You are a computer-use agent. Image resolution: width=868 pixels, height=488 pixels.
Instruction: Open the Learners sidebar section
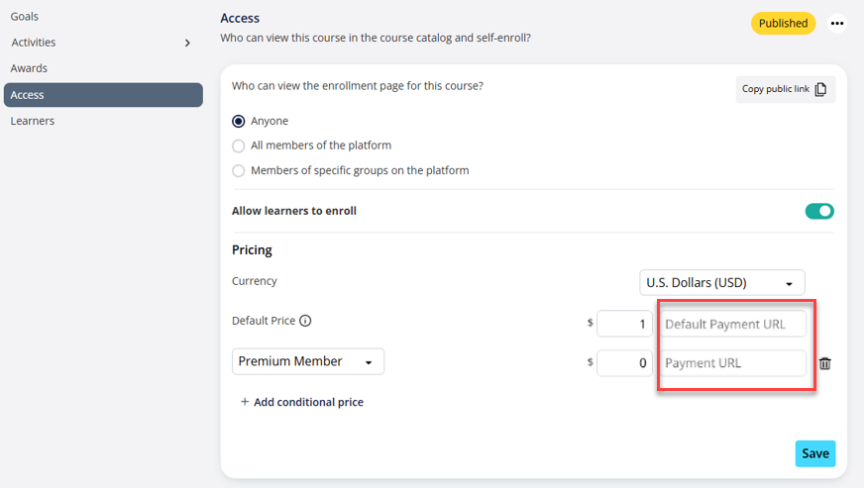32,121
